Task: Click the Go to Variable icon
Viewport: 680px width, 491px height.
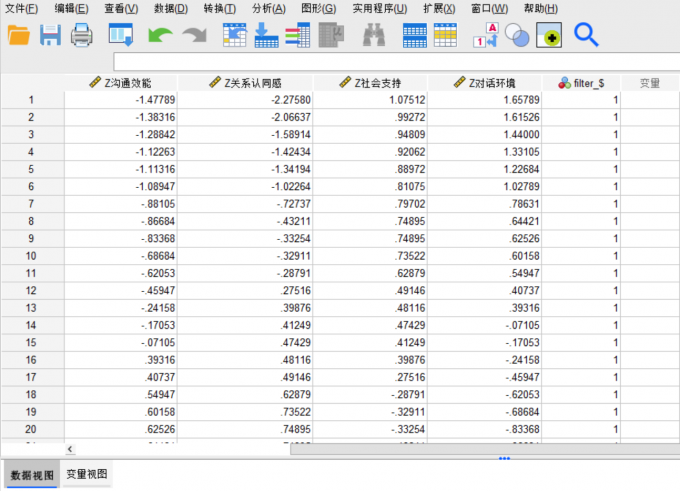Action: [266, 36]
